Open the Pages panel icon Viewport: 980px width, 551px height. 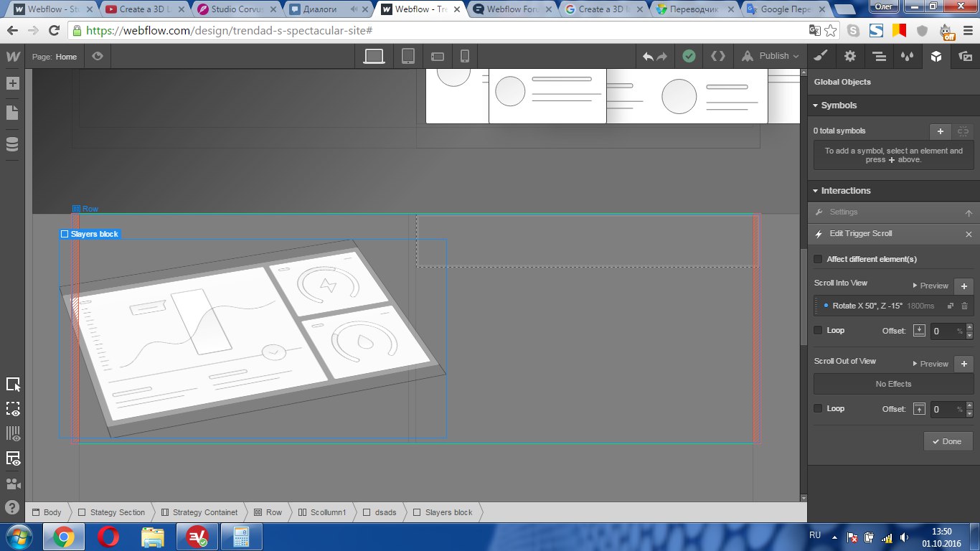[12, 113]
